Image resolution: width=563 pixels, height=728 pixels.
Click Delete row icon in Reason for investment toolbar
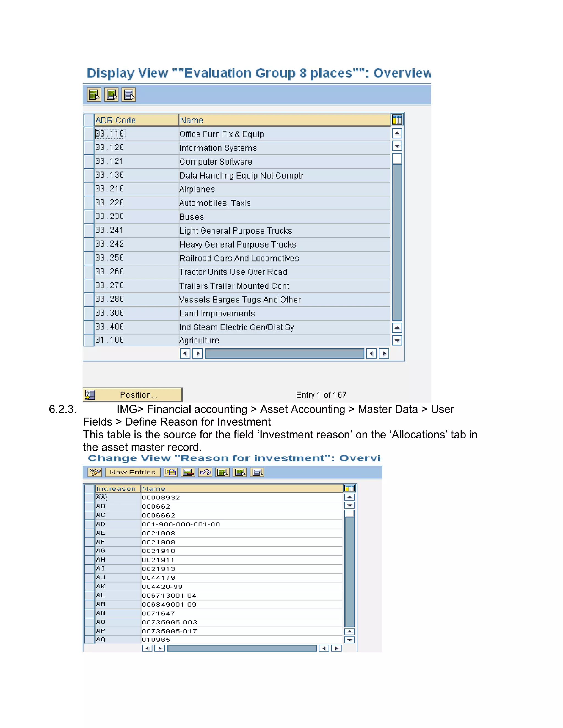coord(188,472)
